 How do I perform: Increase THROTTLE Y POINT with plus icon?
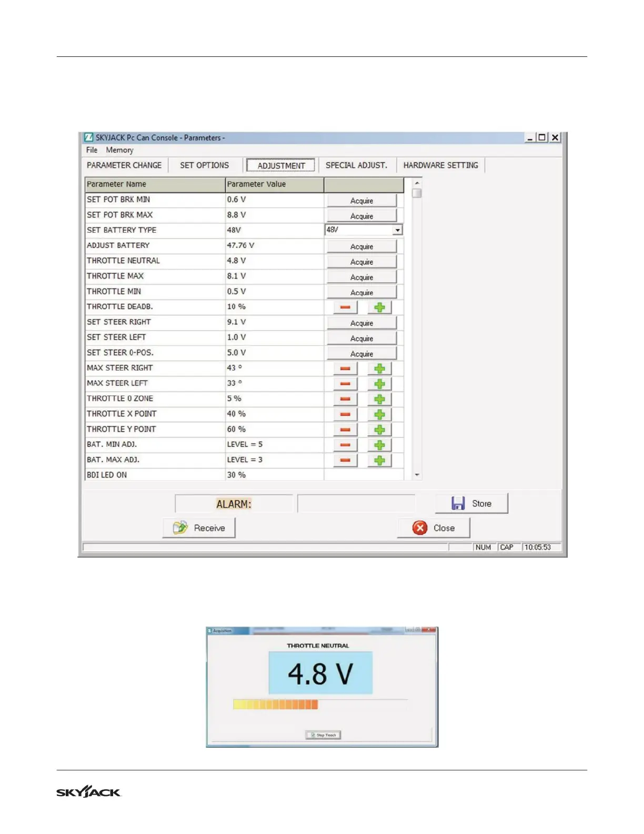pyautogui.click(x=379, y=430)
